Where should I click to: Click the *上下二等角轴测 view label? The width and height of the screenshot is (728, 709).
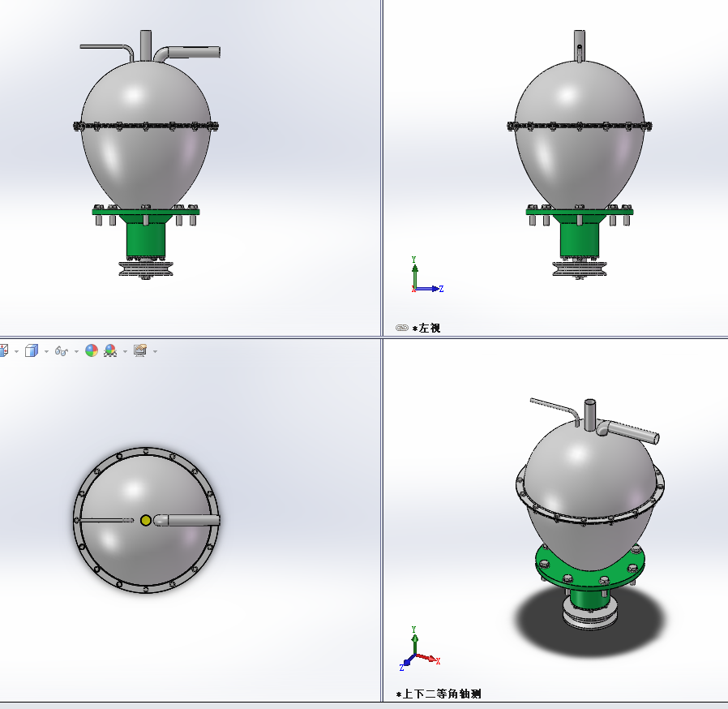click(x=439, y=694)
